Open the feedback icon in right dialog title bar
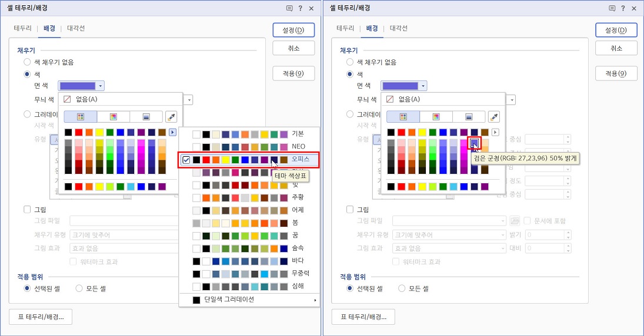 pos(612,8)
